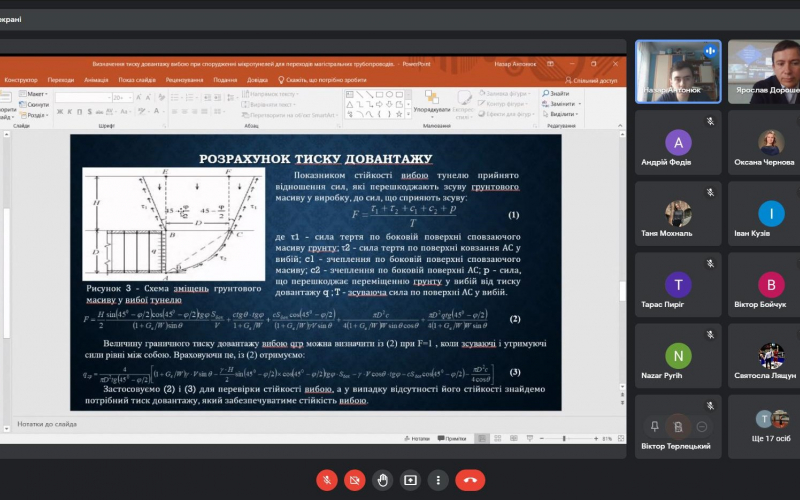The height and width of the screenshot is (500, 800).
Task: Open the Показ слайдів ribbon tab
Action: (x=137, y=80)
